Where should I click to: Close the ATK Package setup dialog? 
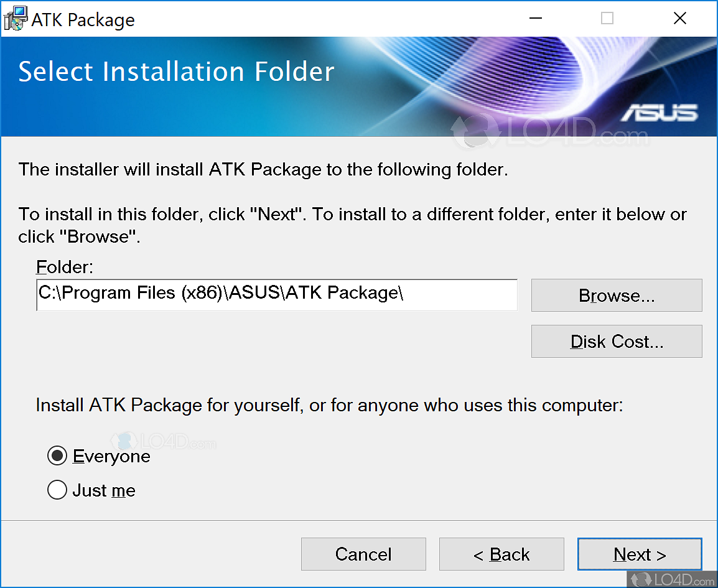(x=680, y=19)
